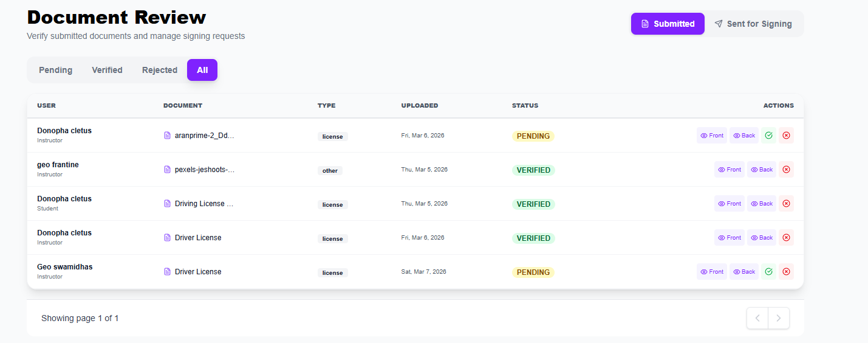The image size is (868, 343).
Task: Approve Geo swamidhas's pending Driver License
Action: click(768, 272)
